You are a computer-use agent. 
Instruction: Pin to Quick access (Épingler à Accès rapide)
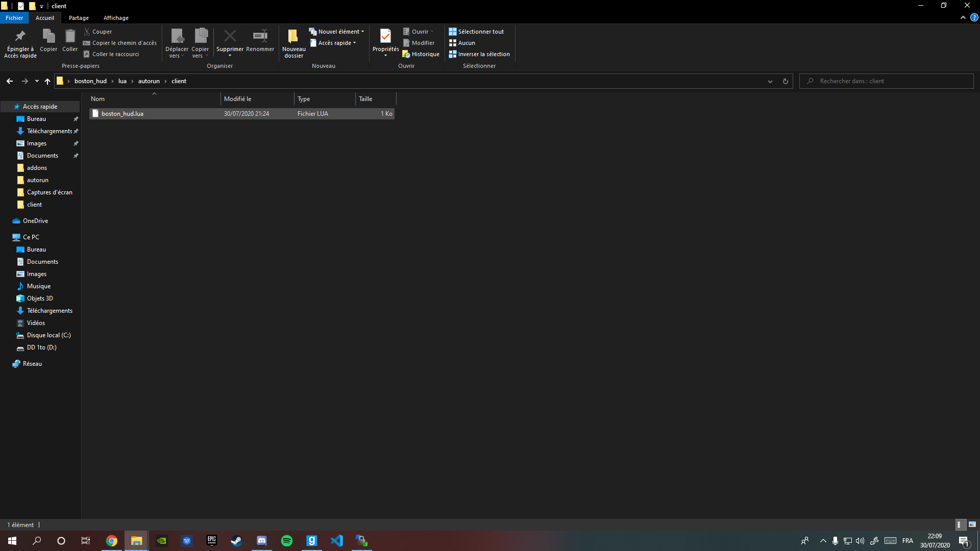tap(20, 43)
